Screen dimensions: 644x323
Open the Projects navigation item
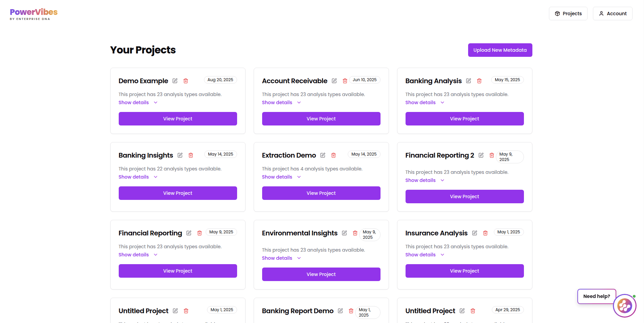pyautogui.click(x=568, y=14)
